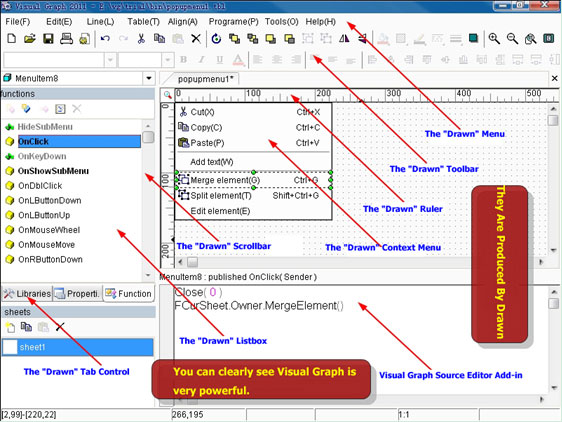Save the document with the floppy disk icon

click(48, 38)
